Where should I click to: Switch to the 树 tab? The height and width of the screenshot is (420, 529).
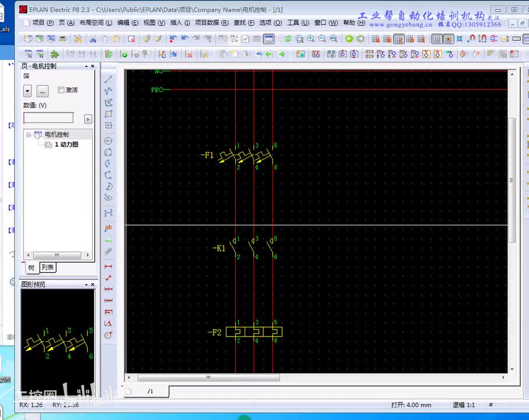coord(31,268)
